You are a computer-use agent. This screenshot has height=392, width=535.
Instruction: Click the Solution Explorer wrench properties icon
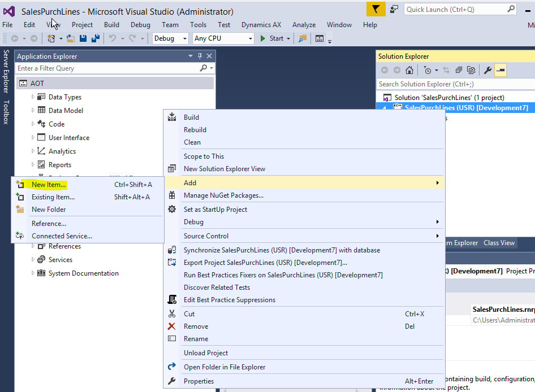[487, 69]
